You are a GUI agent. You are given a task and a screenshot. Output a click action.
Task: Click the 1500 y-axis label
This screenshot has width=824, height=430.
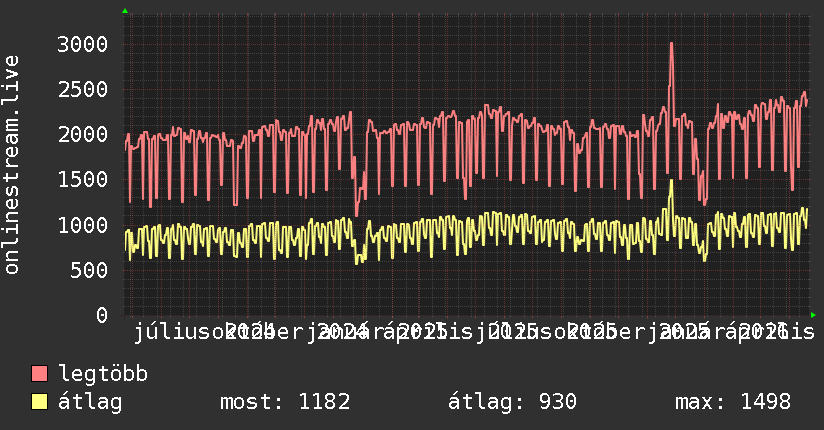click(x=83, y=180)
